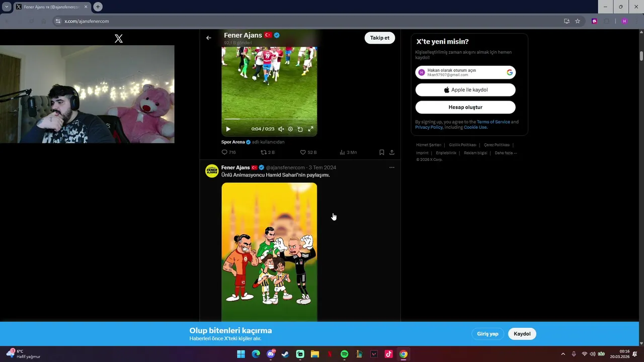
Task: Open File Explorer from taskbar
Action: 315,354
